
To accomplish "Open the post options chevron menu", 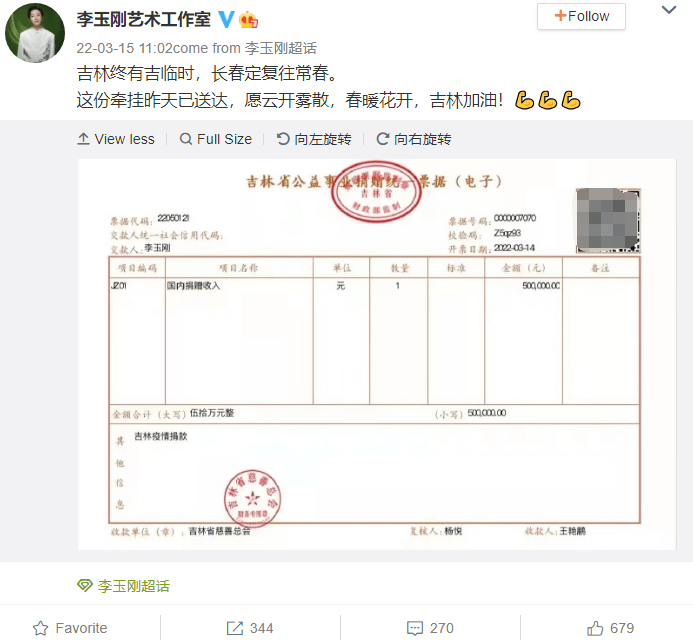I will [x=669, y=10].
